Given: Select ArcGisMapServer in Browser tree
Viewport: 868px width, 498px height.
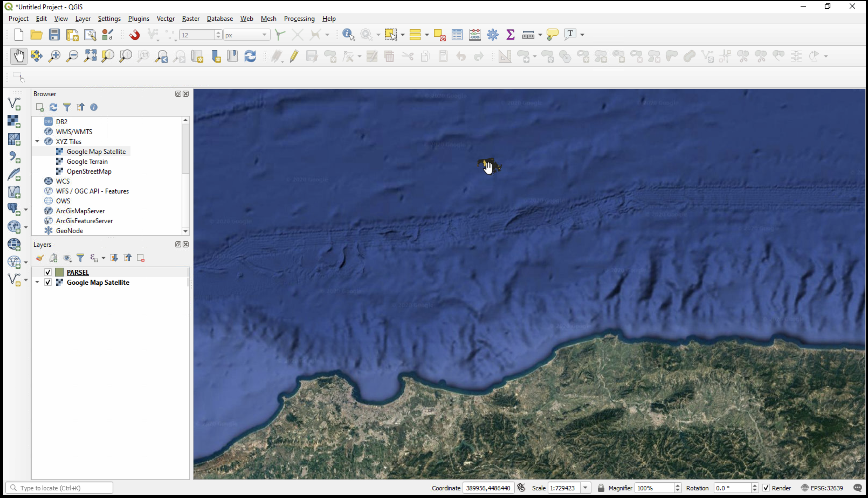Looking at the screenshot, I should click(80, 211).
